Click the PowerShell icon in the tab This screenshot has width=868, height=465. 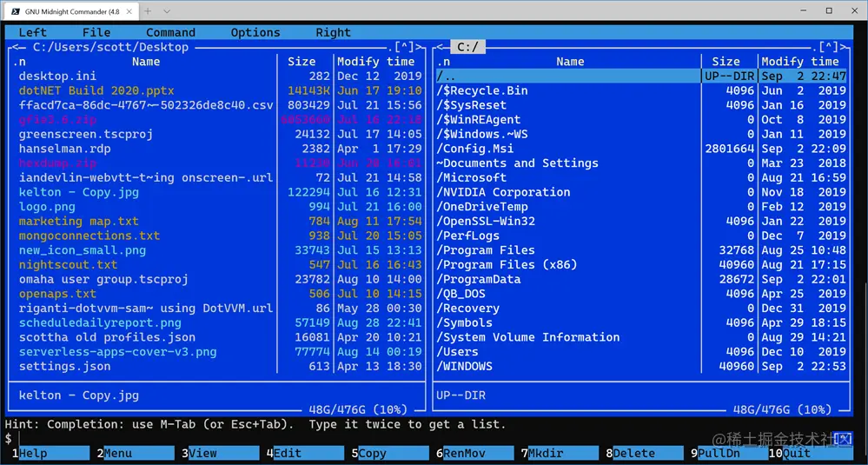point(16,11)
